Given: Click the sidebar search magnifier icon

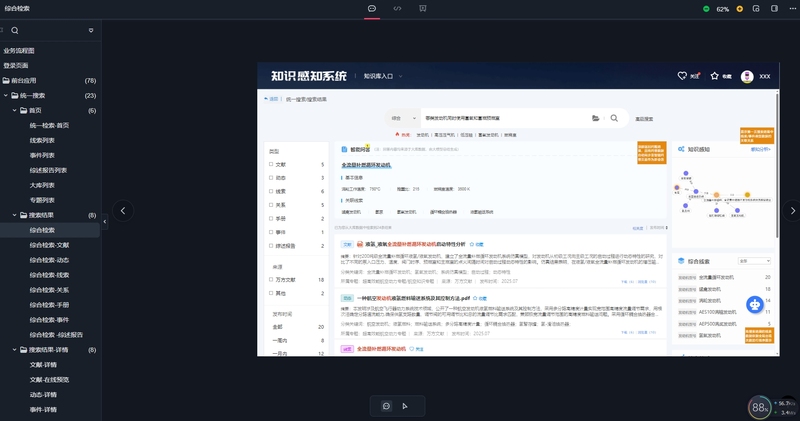Looking at the screenshot, I should 15,31.
